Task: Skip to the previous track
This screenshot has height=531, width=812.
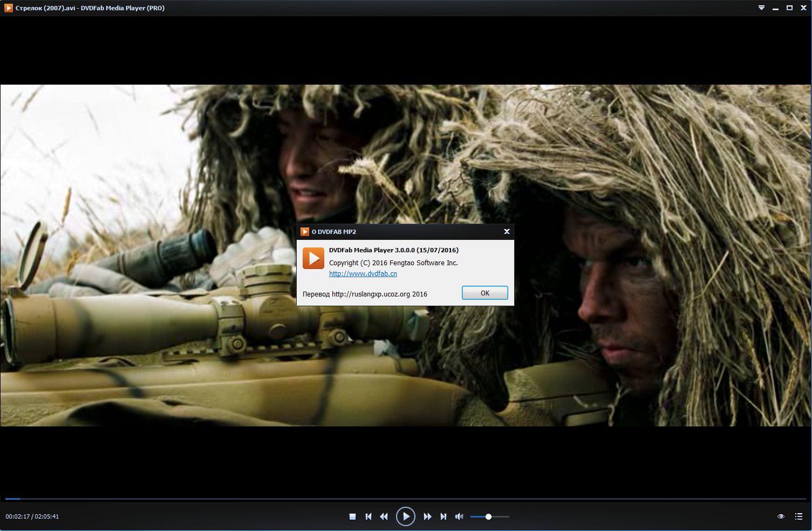Action: pos(369,516)
